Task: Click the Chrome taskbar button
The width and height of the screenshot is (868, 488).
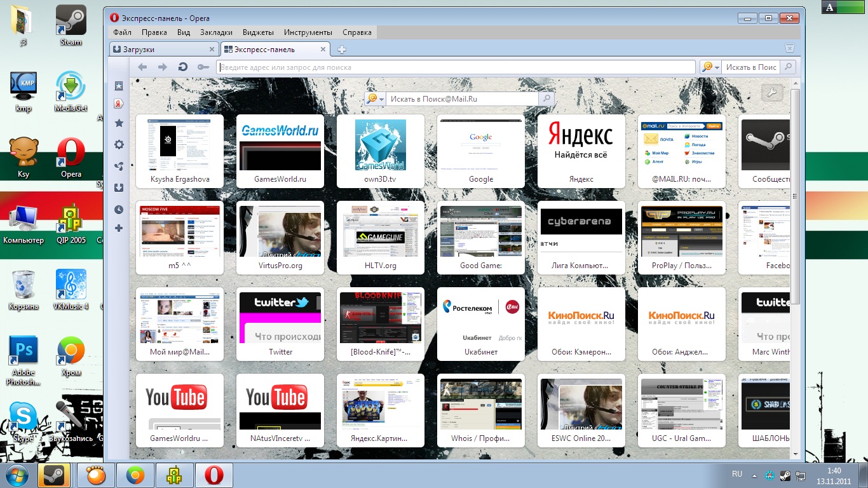Action: click(135, 475)
